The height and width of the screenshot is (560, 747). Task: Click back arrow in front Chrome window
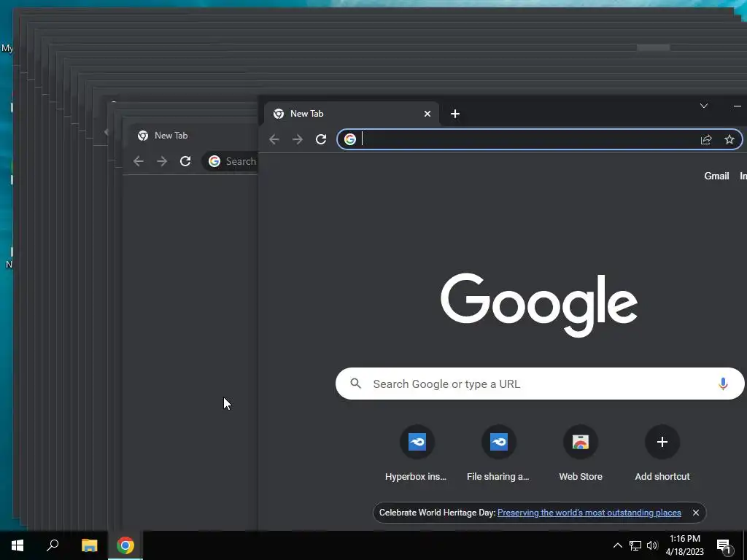pyautogui.click(x=274, y=139)
